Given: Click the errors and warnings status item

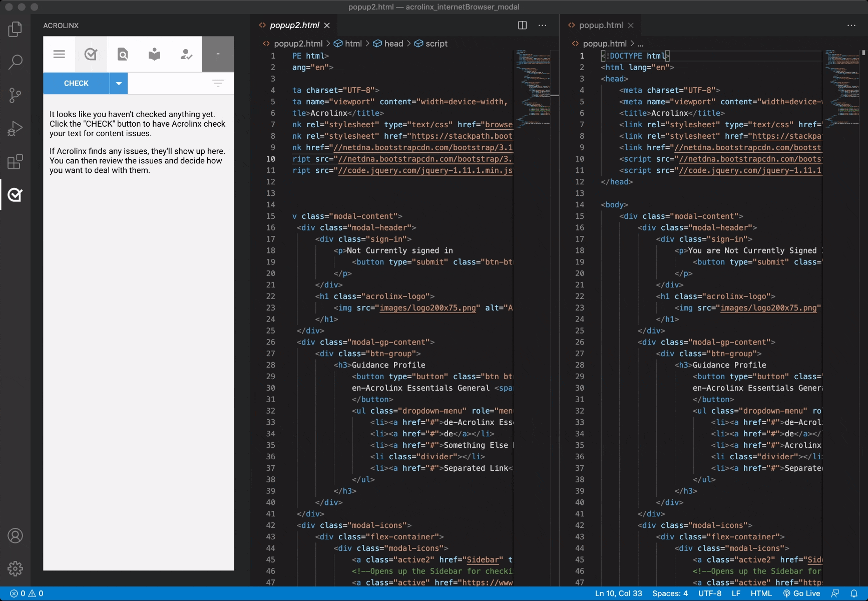Looking at the screenshot, I should click(27, 593).
